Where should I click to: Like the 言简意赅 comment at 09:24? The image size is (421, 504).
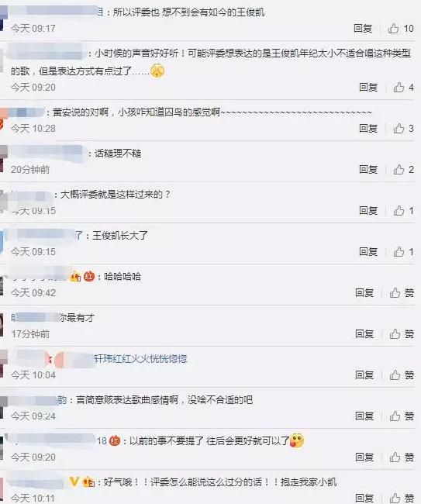click(x=395, y=416)
